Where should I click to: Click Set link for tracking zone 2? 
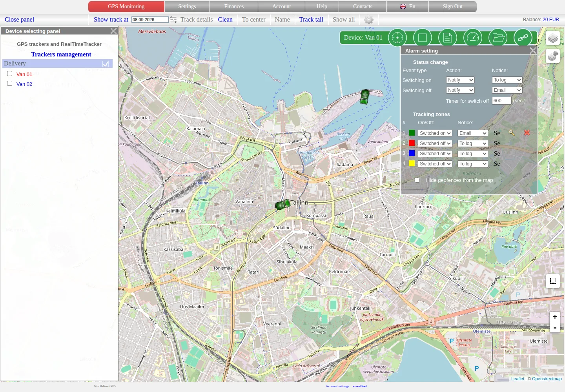(x=497, y=143)
